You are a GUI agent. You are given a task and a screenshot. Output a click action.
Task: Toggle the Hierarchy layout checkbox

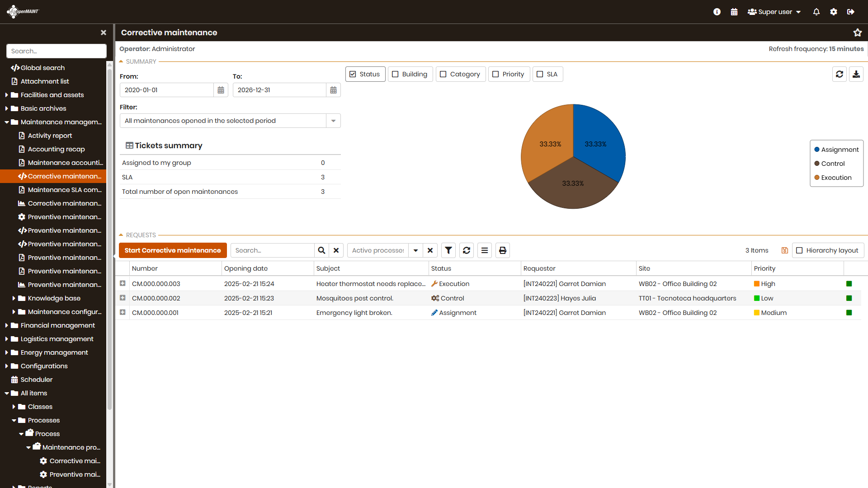tap(799, 250)
